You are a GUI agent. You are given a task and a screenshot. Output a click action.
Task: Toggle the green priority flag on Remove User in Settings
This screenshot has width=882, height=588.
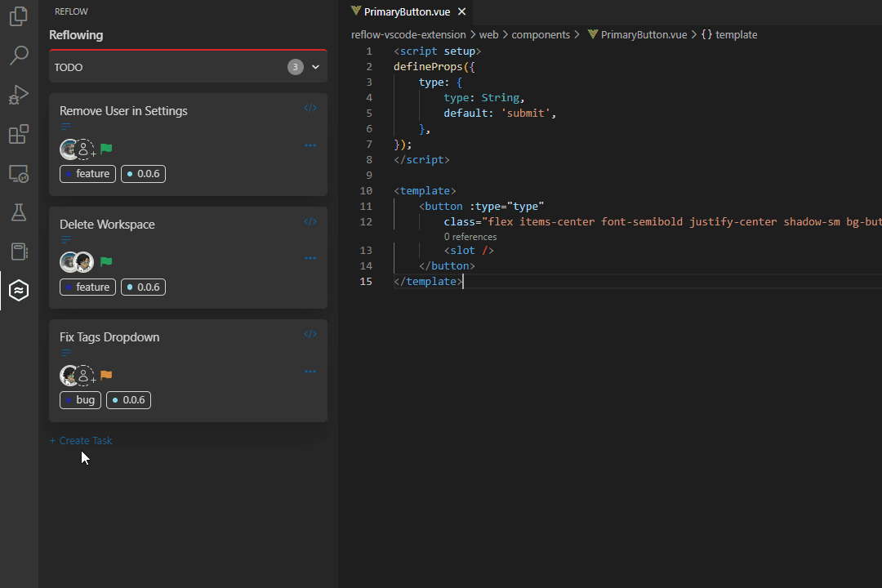click(106, 149)
